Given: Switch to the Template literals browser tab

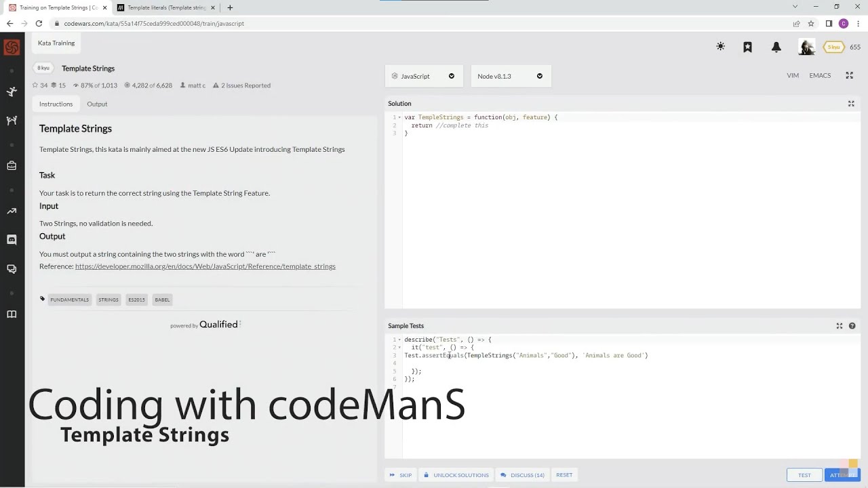Looking at the screenshot, I should click(x=166, y=7).
